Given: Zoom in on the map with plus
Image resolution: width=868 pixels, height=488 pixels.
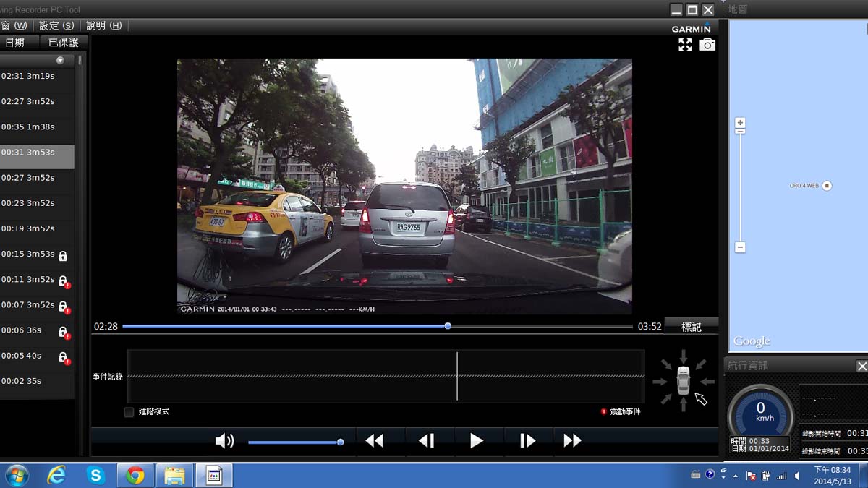Looking at the screenshot, I should pyautogui.click(x=740, y=123).
